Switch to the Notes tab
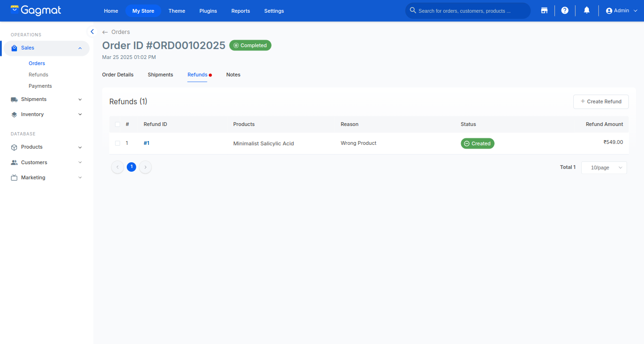This screenshot has height=344, width=644. click(233, 75)
